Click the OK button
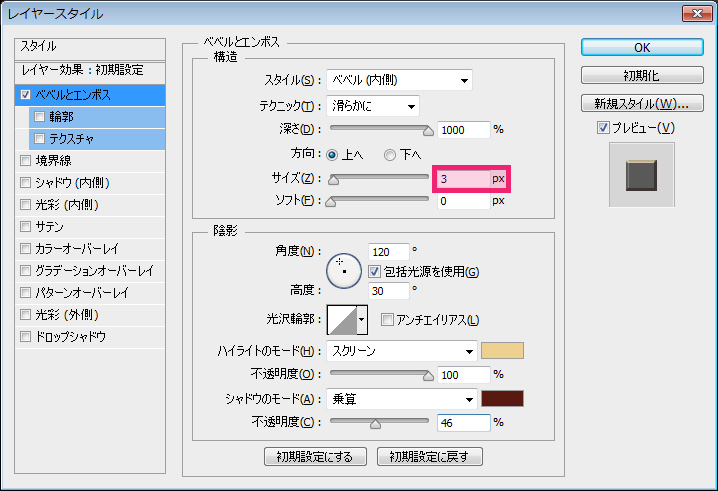718x491 pixels. (x=642, y=48)
